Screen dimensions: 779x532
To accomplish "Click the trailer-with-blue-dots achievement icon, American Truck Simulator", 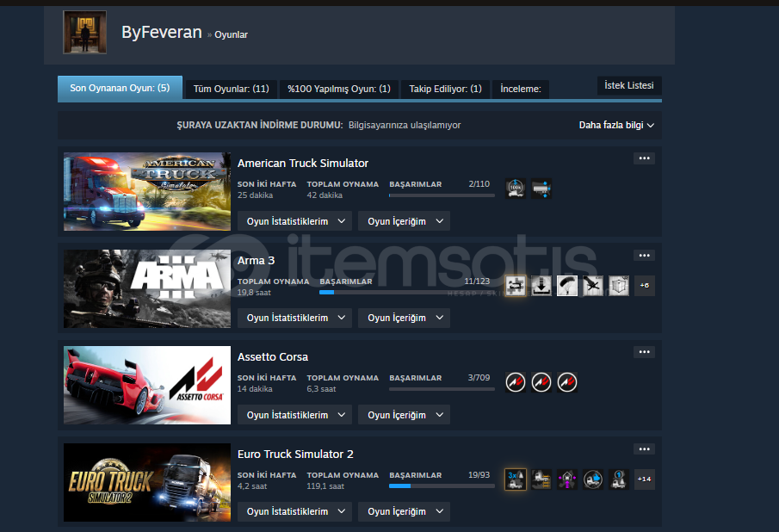I will 541,189.
